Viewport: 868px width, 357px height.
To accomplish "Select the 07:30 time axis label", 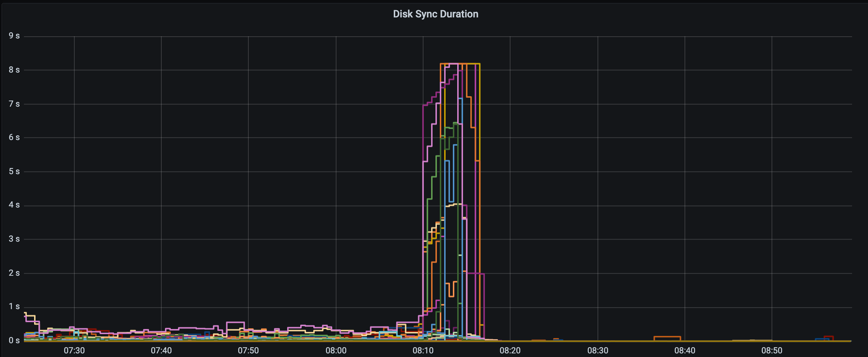I will [x=74, y=350].
